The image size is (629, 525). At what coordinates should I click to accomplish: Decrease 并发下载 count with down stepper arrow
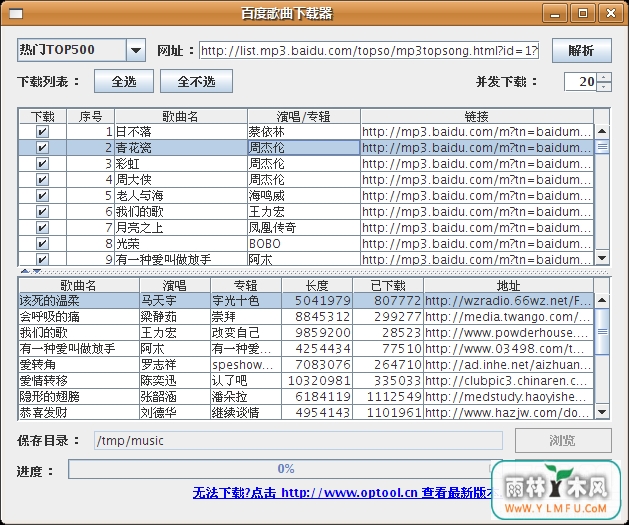[x=604, y=87]
